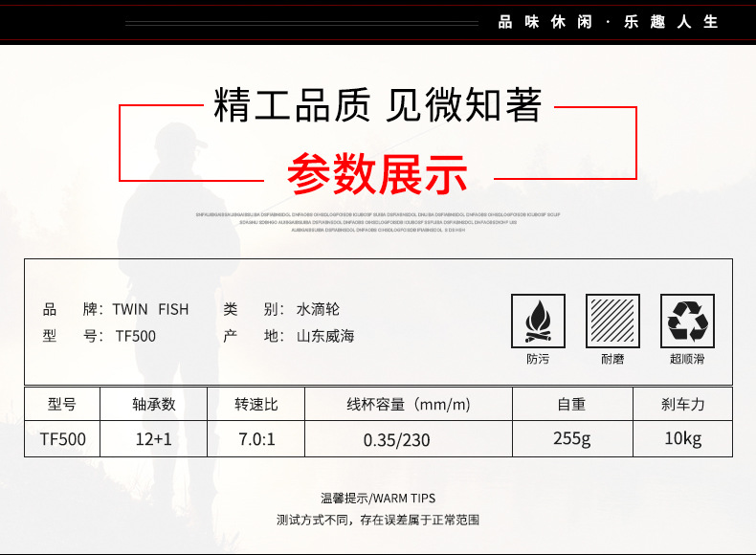Click the category value 水滴轮
756x555 pixels.
click(x=319, y=309)
